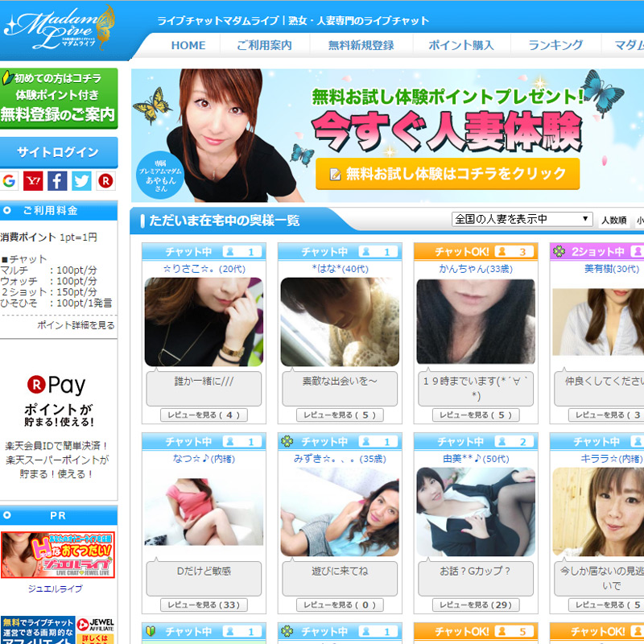This screenshot has width=644, height=644.
Task: Go to 無料新規登録 in navigation
Action: point(361,45)
